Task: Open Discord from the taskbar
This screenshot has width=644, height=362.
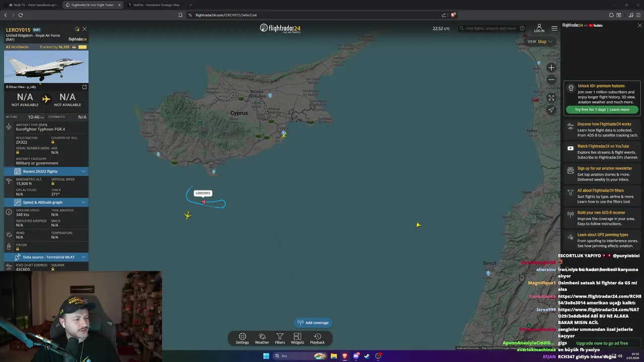Action: [356, 356]
